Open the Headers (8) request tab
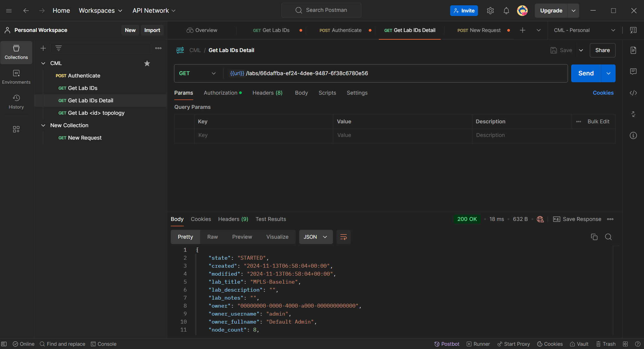 click(268, 93)
